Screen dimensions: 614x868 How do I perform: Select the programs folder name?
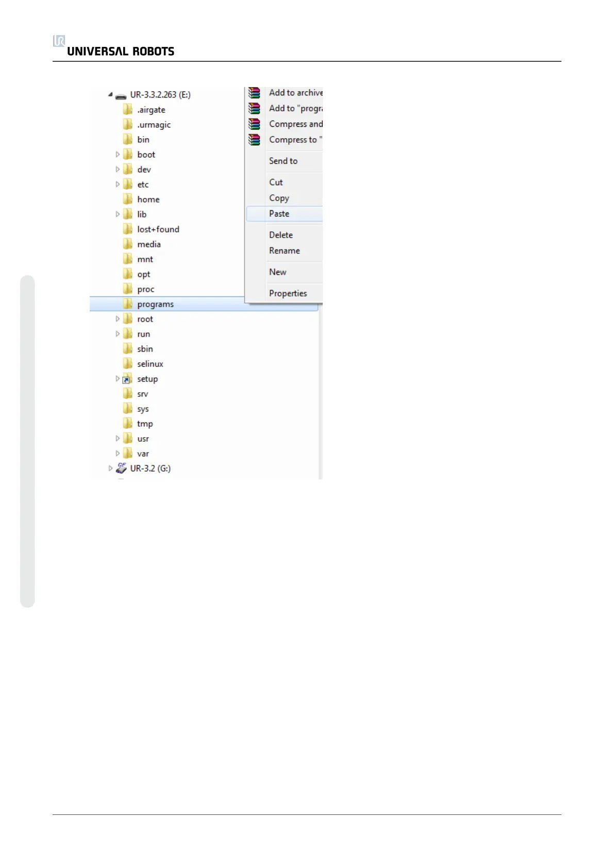click(x=156, y=305)
